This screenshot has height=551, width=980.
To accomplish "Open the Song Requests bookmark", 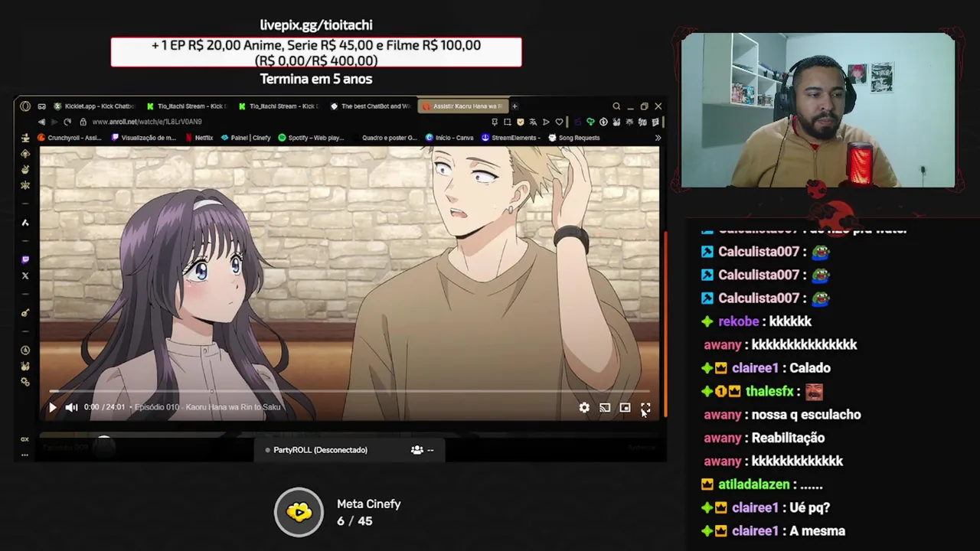I will [574, 138].
